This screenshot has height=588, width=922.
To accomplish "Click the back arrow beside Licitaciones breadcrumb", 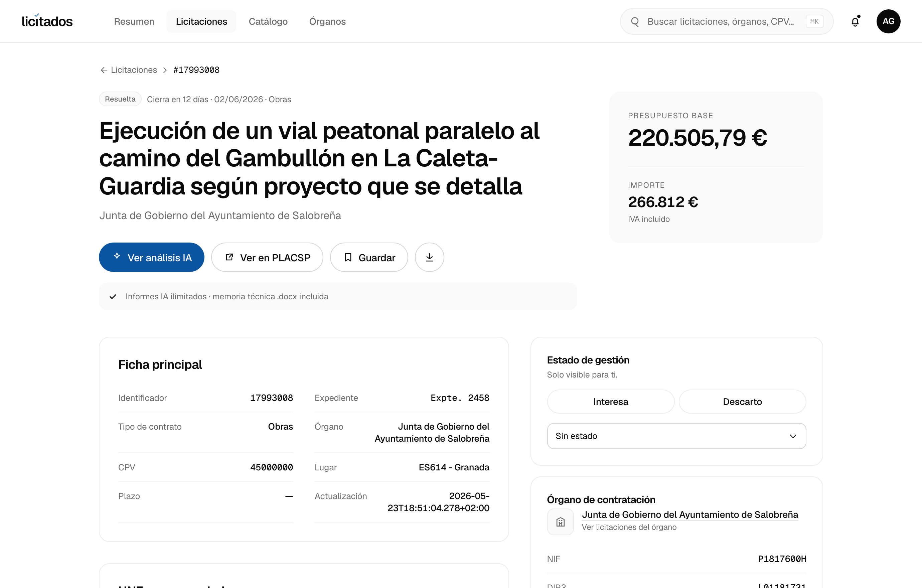I will point(104,70).
